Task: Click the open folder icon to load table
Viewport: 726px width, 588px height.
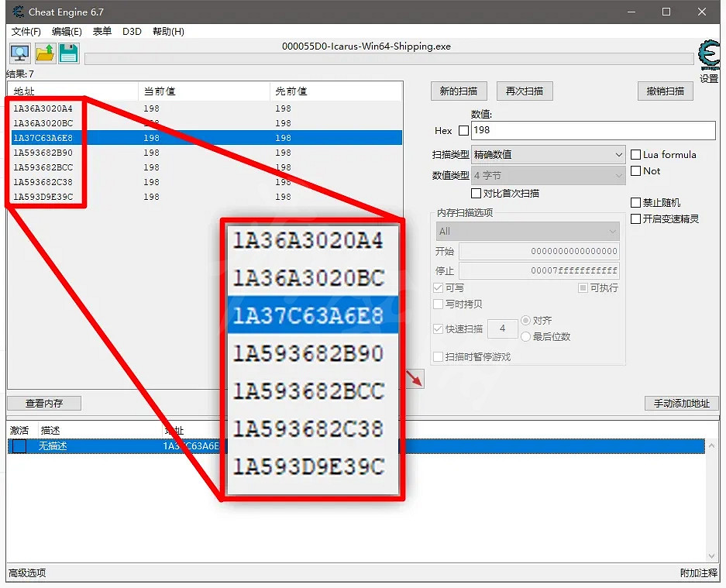Action: pos(44,53)
